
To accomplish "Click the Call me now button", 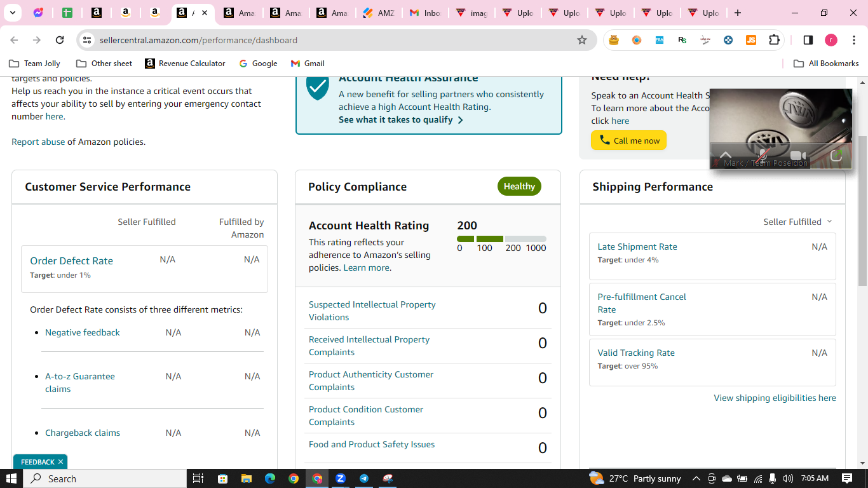I will (x=628, y=140).
